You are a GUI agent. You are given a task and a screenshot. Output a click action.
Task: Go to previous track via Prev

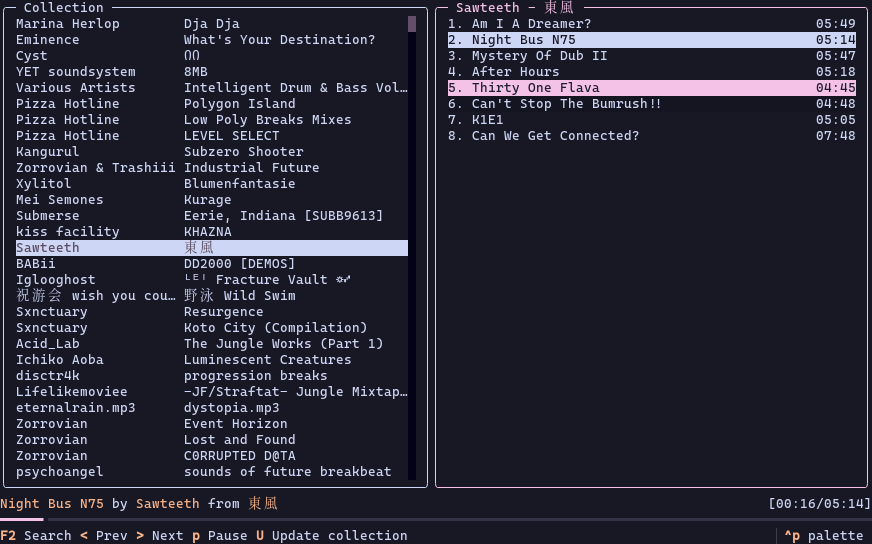point(103,536)
